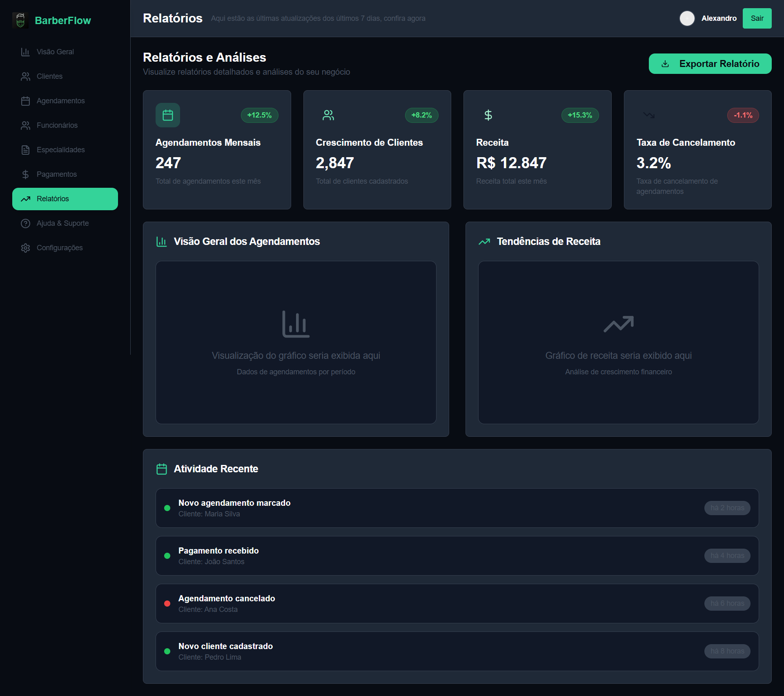Click the trending arrow icon beside Tendências de Receita
784x696 pixels.
pos(484,241)
